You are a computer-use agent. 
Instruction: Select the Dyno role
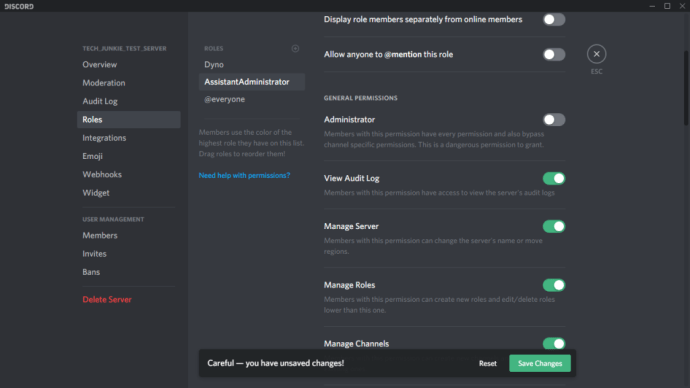click(x=252, y=65)
